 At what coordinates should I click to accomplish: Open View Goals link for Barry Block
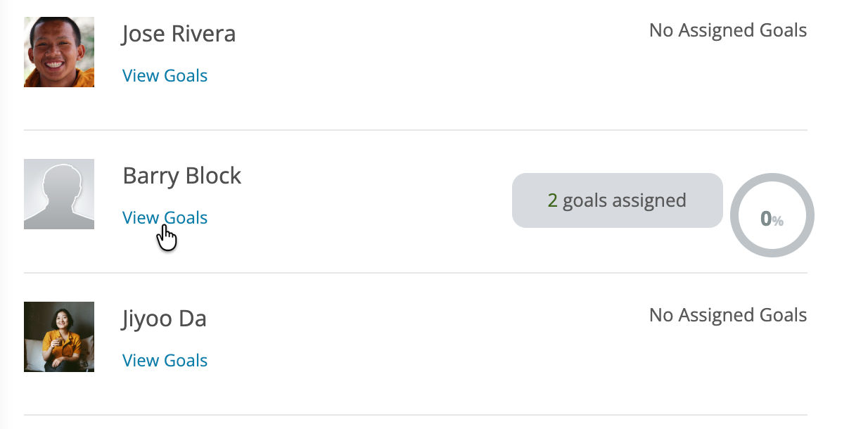(165, 218)
